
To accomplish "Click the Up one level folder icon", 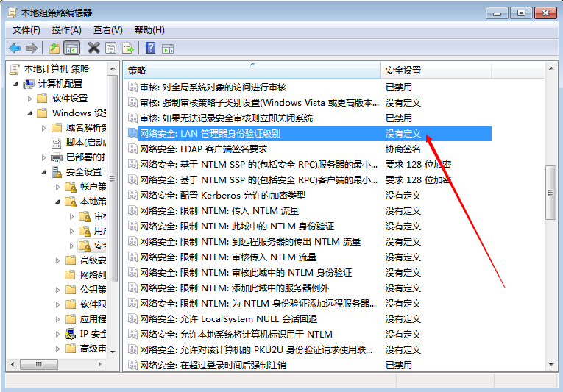I will pos(54,48).
